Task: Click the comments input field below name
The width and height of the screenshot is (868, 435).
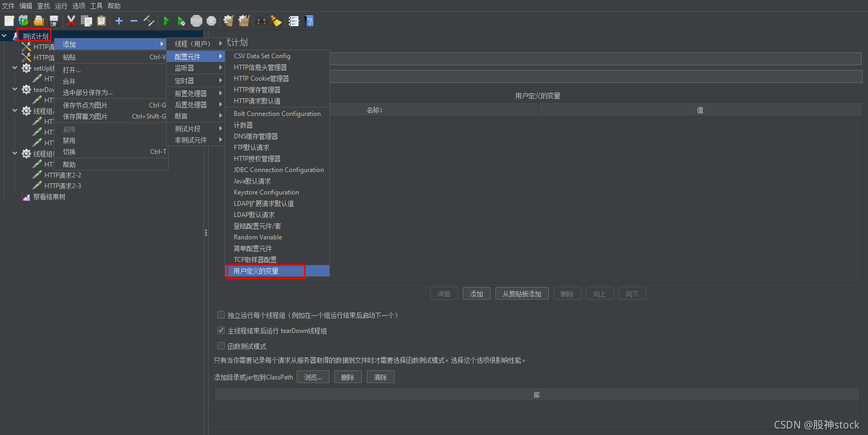Action: (x=595, y=76)
